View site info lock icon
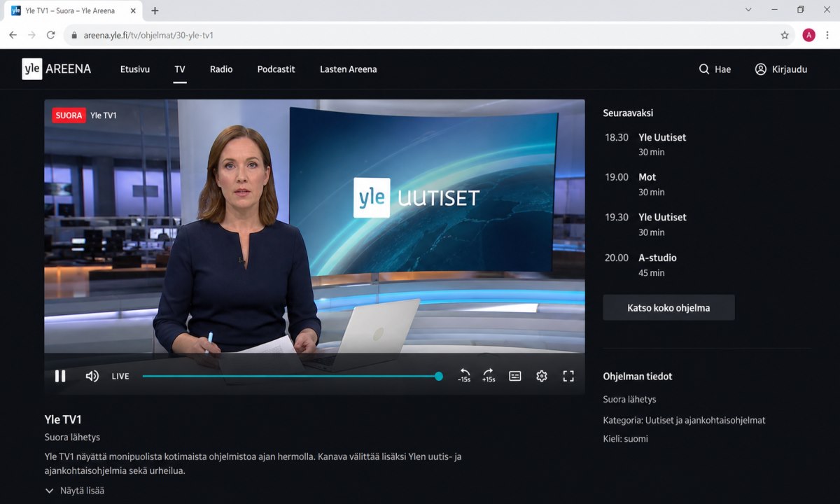Image resolution: width=840 pixels, height=504 pixels. click(73, 35)
